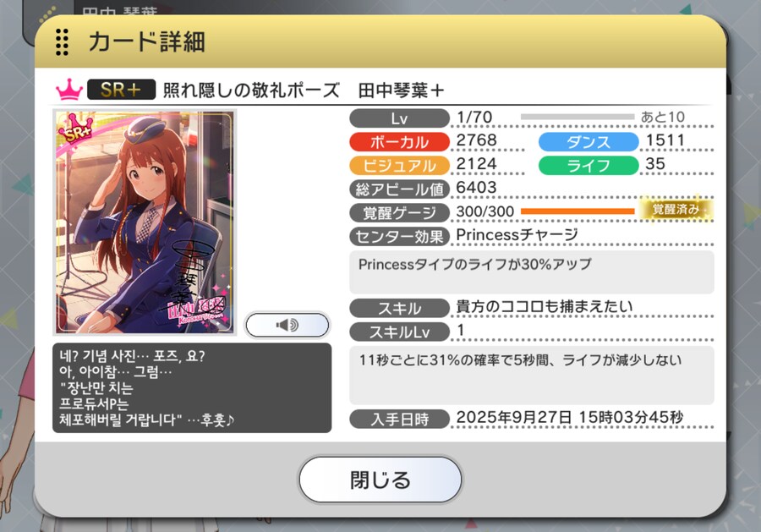761x532 pixels.
Task: Click the gray level experience bar
Action: tap(578, 117)
